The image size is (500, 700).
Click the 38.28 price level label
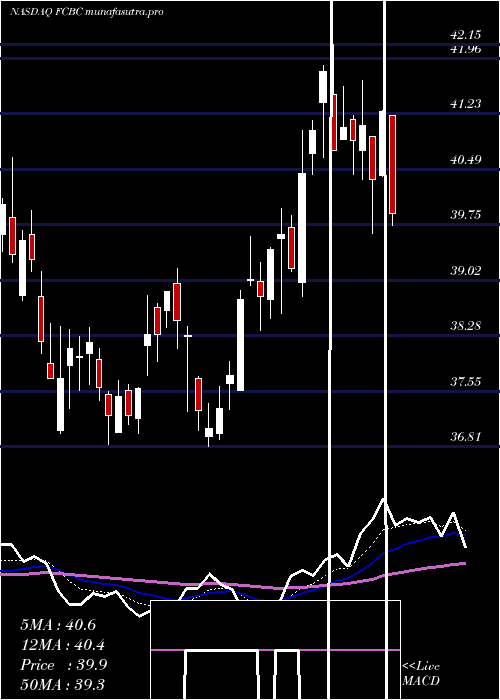(x=466, y=326)
